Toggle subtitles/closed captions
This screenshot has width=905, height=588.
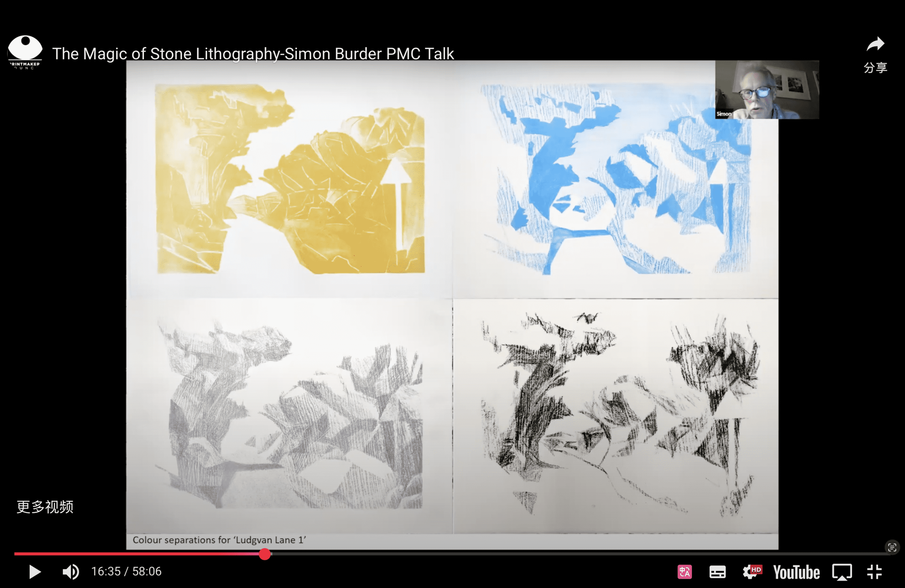point(718,572)
